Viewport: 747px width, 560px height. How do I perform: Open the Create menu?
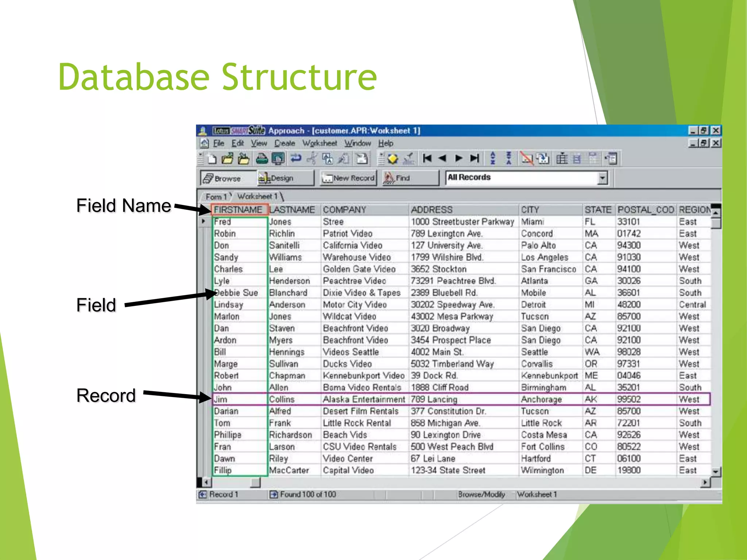coord(285,143)
